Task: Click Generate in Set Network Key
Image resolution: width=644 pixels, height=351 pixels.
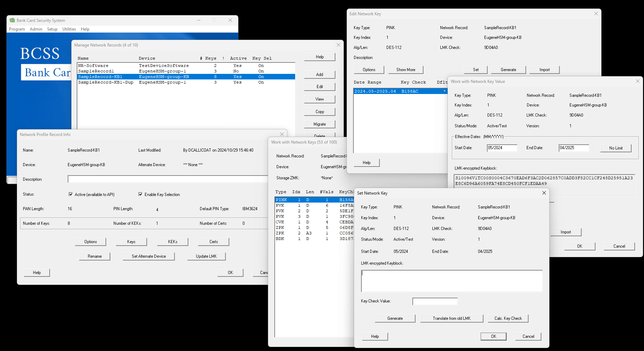Action: [x=395, y=318]
